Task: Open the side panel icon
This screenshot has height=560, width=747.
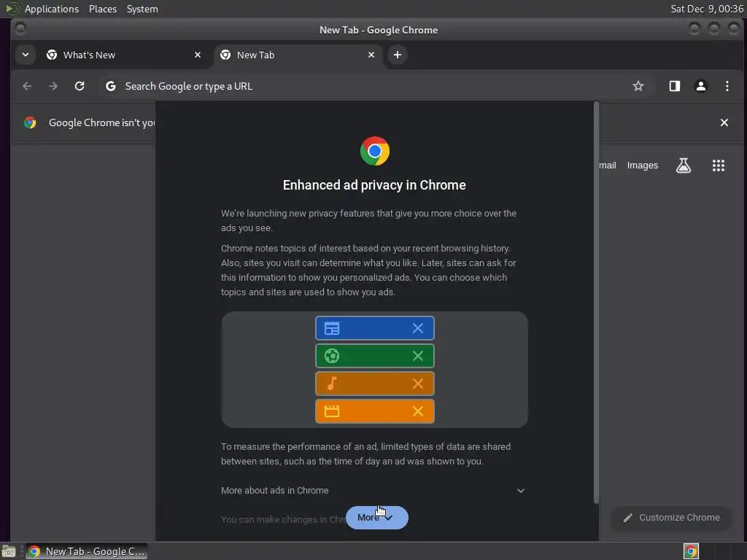Action: coord(675,86)
